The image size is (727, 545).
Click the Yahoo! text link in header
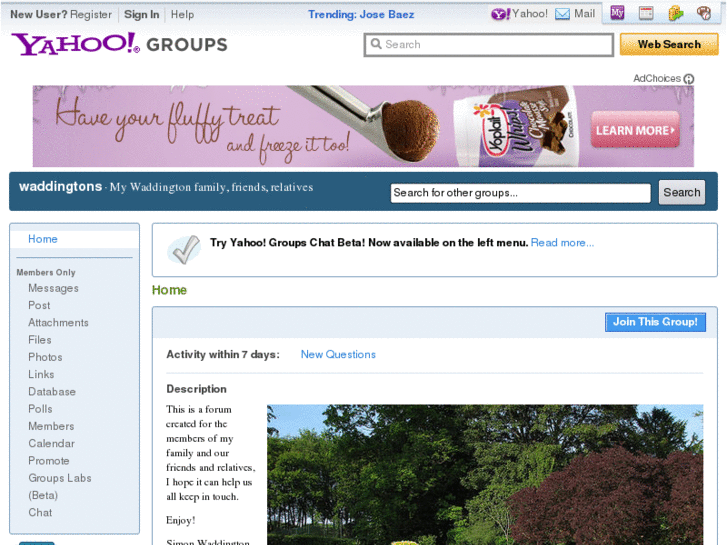(x=530, y=14)
